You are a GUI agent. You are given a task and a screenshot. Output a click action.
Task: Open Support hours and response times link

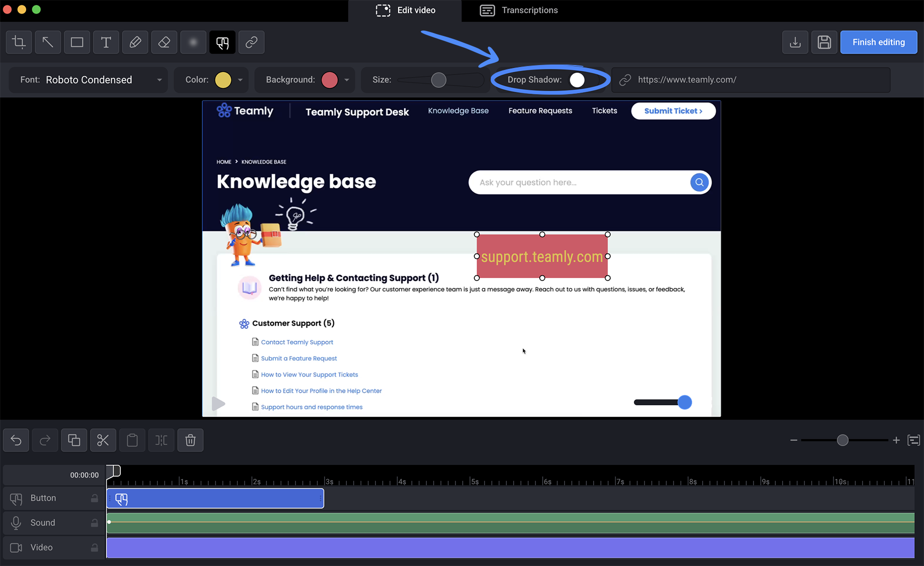click(312, 407)
